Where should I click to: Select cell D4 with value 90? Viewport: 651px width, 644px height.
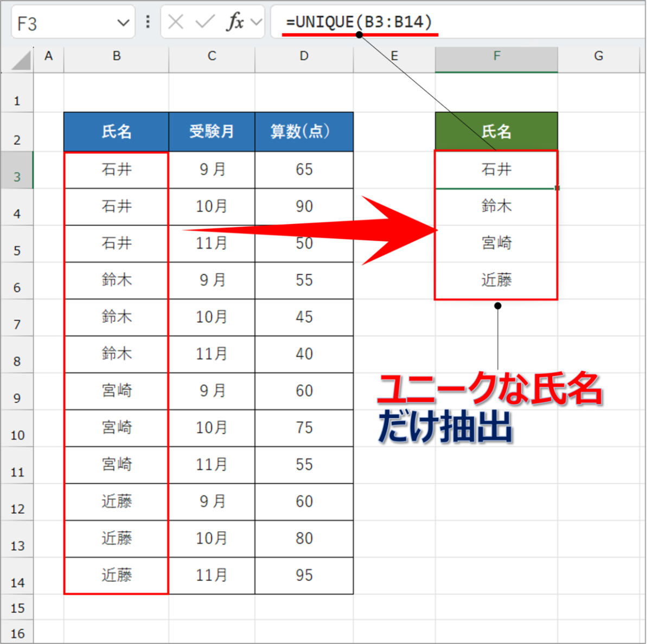(304, 207)
